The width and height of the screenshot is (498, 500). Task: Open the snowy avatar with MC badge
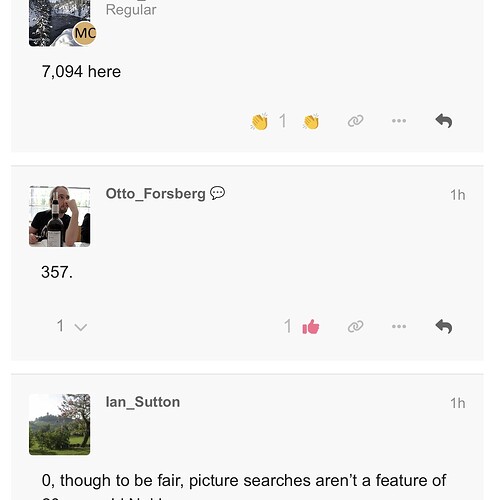pyautogui.click(x=60, y=23)
